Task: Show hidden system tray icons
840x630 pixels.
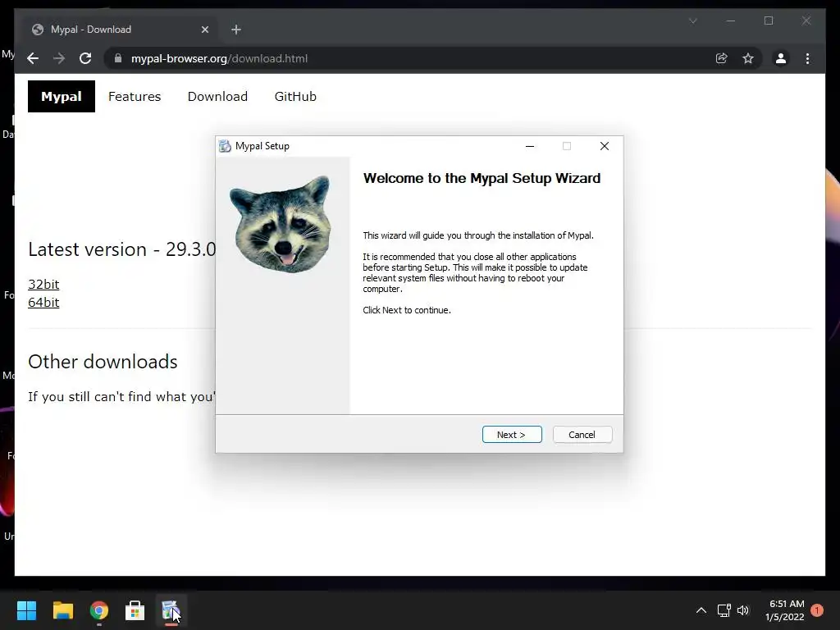Action: [701, 610]
